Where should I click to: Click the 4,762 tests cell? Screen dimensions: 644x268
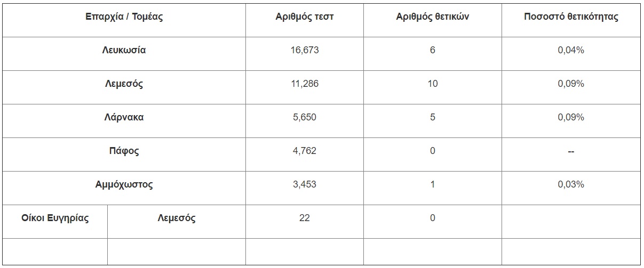(x=305, y=151)
